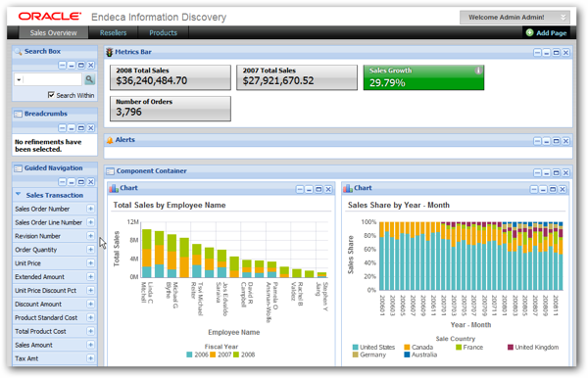The height and width of the screenshot is (378, 588).
Task: Click the Germany legend swatch
Action: click(356, 354)
